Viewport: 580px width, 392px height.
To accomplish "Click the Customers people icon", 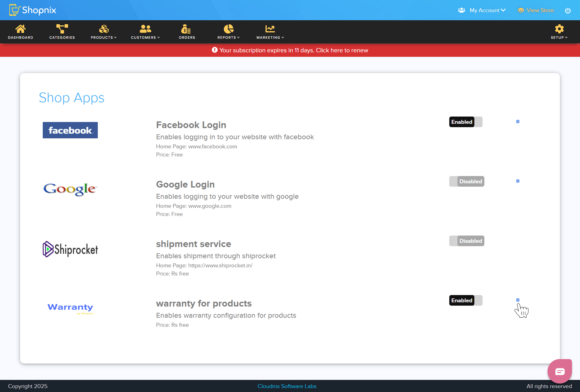I will 146,29.
